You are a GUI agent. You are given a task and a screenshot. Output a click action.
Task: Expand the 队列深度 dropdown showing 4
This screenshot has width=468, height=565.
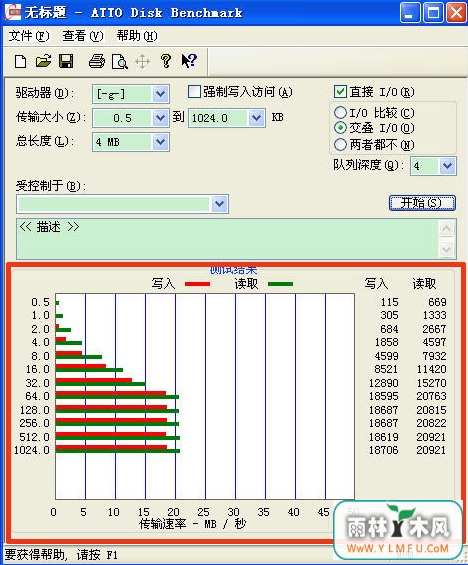(x=447, y=166)
